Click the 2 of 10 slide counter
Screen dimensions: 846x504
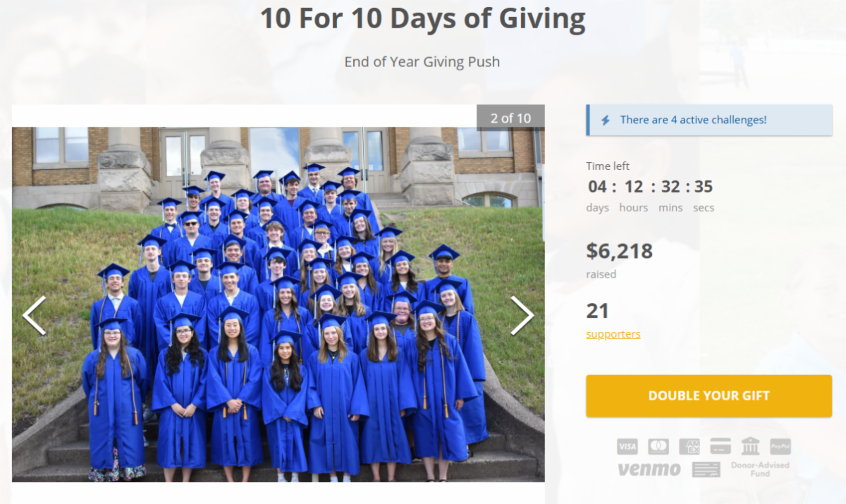click(x=510, y=118)
